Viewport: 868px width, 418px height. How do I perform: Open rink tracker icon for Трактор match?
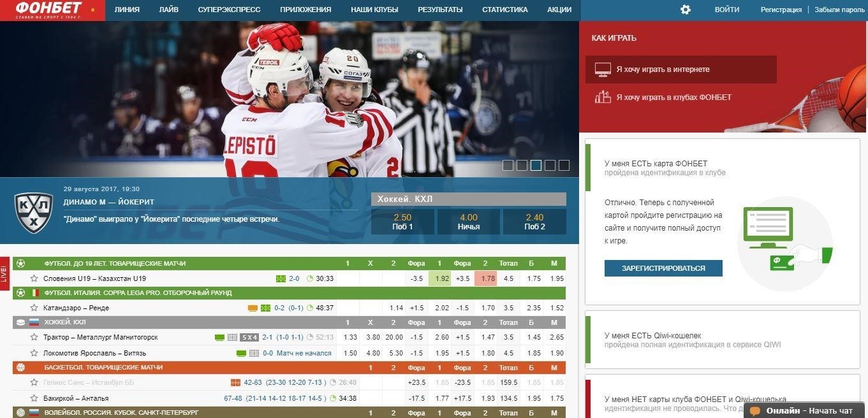tap(233, 337)
